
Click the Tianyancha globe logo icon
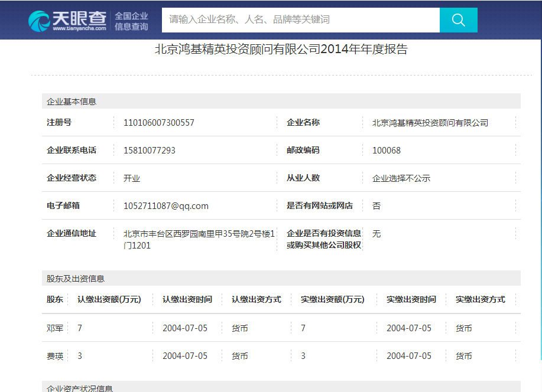coord(39,21)
